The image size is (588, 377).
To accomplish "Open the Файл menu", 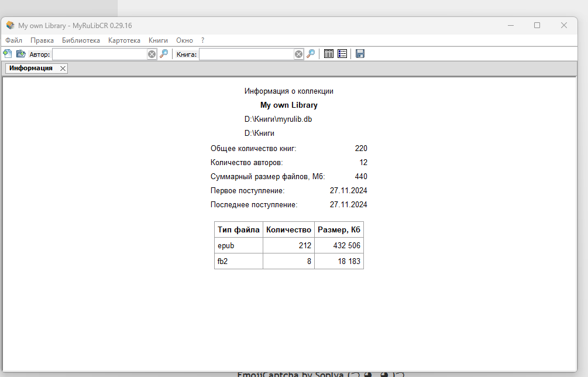I will point(14,40).
